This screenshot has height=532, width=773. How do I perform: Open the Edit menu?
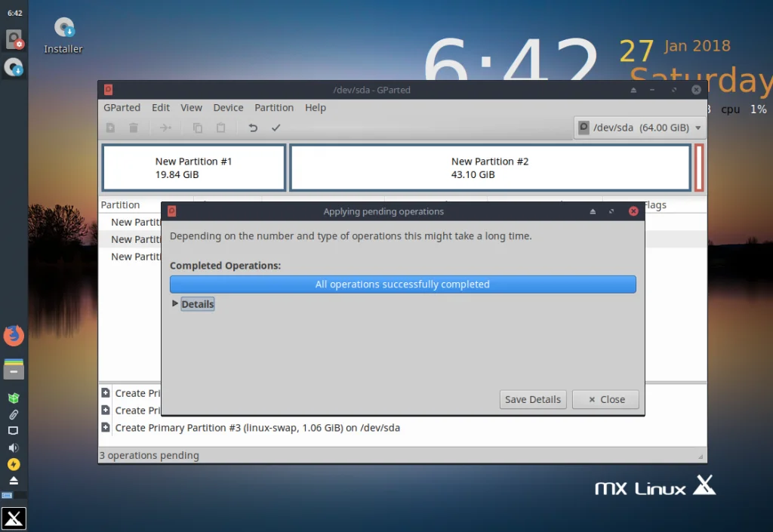(161, 107)
